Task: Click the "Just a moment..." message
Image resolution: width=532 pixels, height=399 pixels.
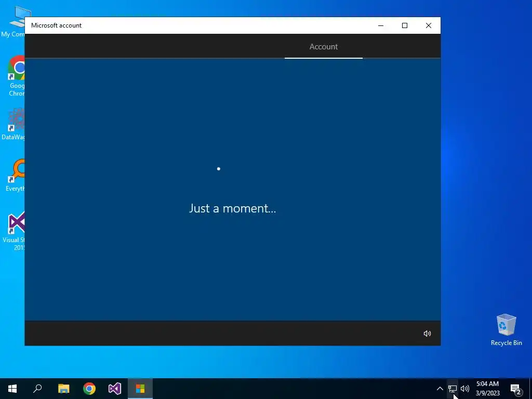Action: pyautogui.click(x=232, y=208)
